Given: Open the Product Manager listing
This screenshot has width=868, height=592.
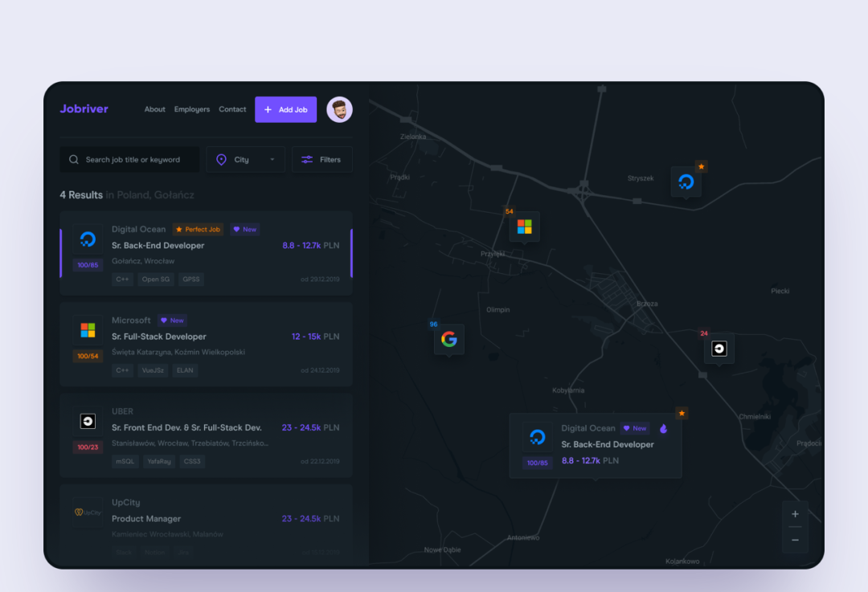Looking at the screenshot, I should tap(146, 519).
